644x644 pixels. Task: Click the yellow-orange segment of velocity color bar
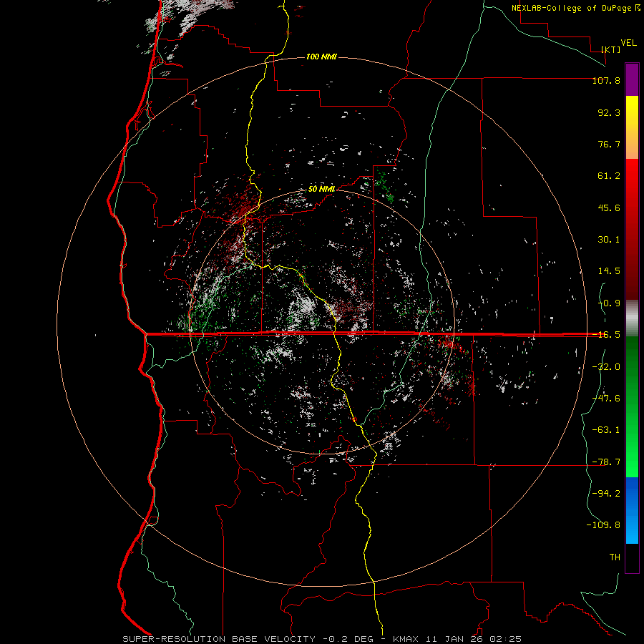click(x=632, y=127)
